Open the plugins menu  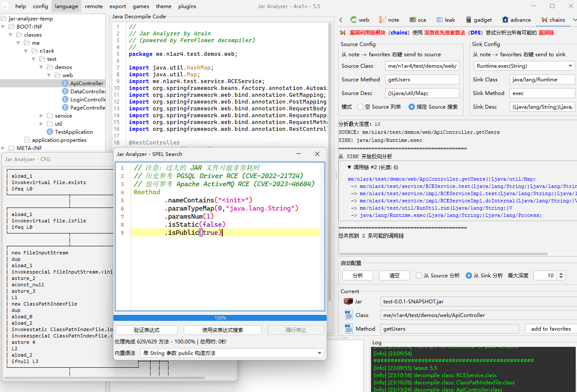(x=187, y=6)
